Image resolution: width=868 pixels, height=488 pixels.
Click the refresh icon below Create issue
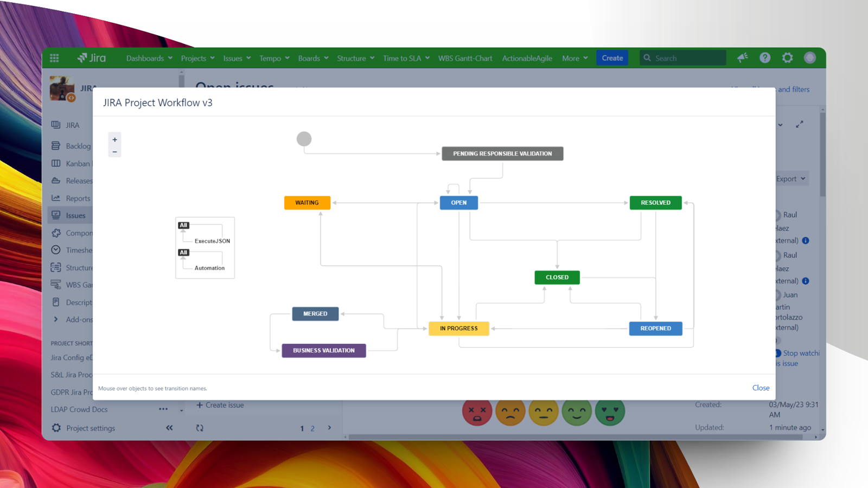pyautogui.click(x=200, y=428)
